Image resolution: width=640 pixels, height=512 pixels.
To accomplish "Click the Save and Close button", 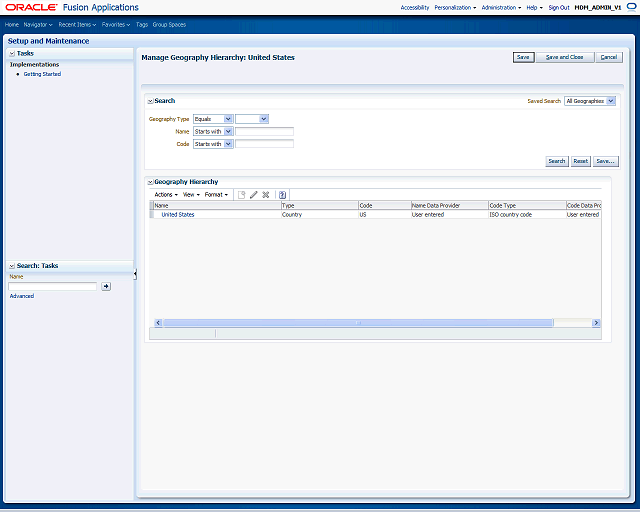I will pyautogui.click(x=565, y=57).
